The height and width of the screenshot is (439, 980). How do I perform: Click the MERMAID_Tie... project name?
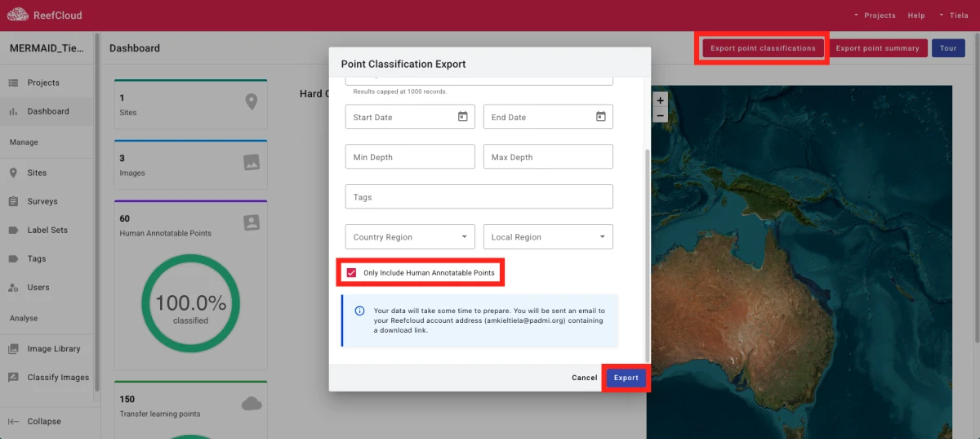pyautogui.click(x=47, y=48)
